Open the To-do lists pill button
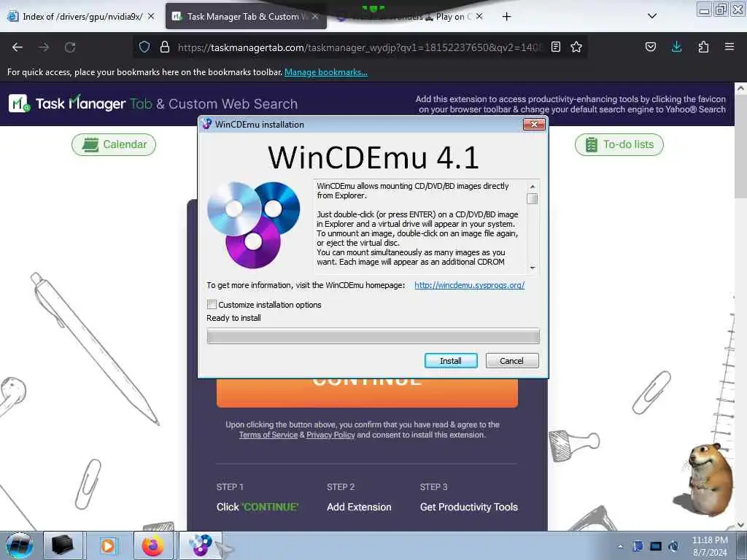This screenshot has width=747, height=560. pyautogui.click(x=619, y=144)
